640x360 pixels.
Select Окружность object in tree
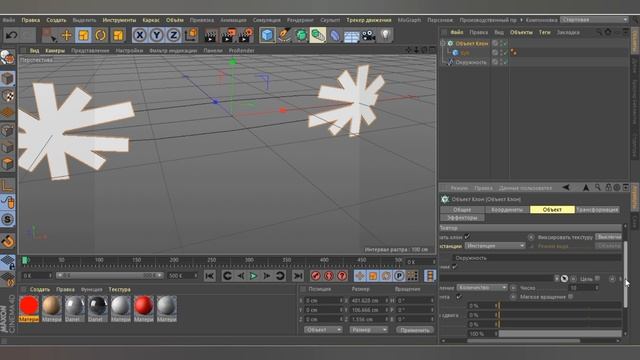pos(471,62)
